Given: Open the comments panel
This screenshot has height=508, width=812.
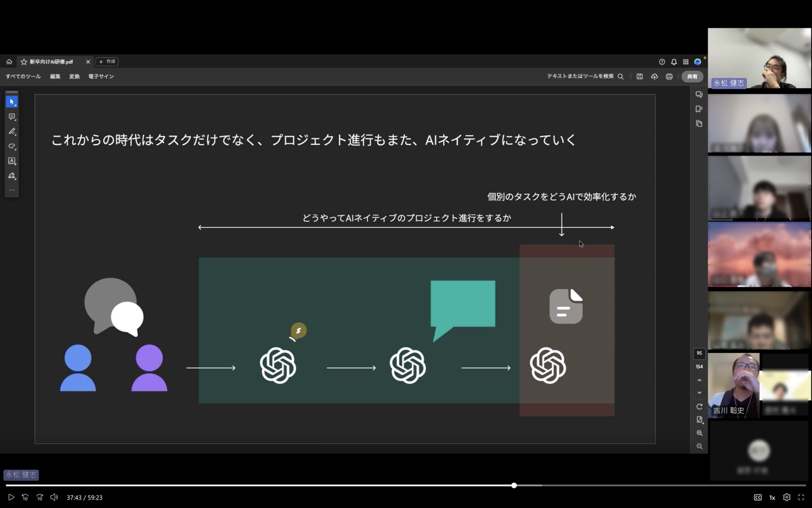Looking at the screenshot, I should tap(699, 95).
